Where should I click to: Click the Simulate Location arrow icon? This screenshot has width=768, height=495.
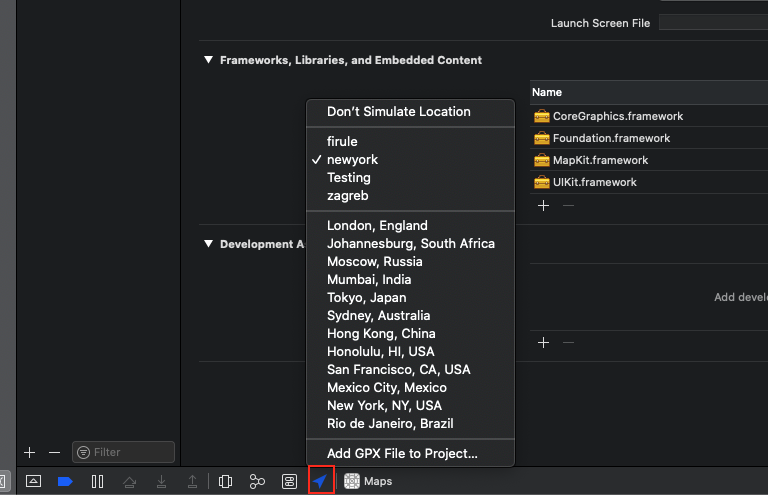point(319,481)
